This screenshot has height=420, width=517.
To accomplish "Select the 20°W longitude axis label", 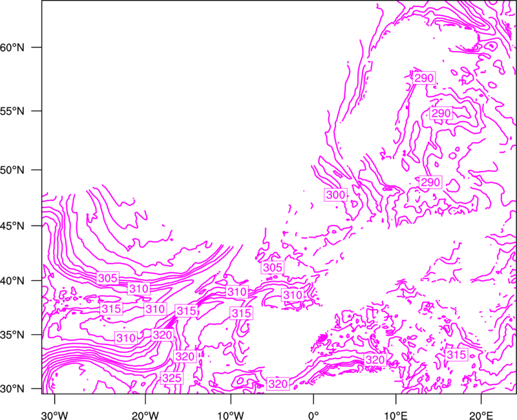I will (x=145, y=415).
